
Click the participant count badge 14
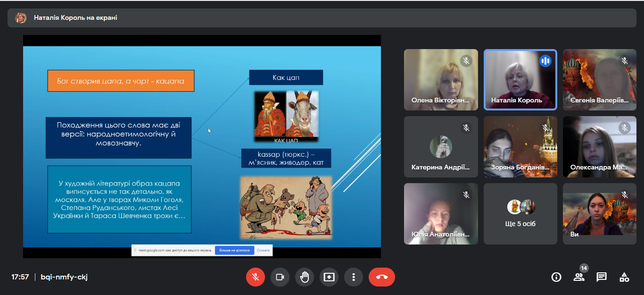click(584, 268)
